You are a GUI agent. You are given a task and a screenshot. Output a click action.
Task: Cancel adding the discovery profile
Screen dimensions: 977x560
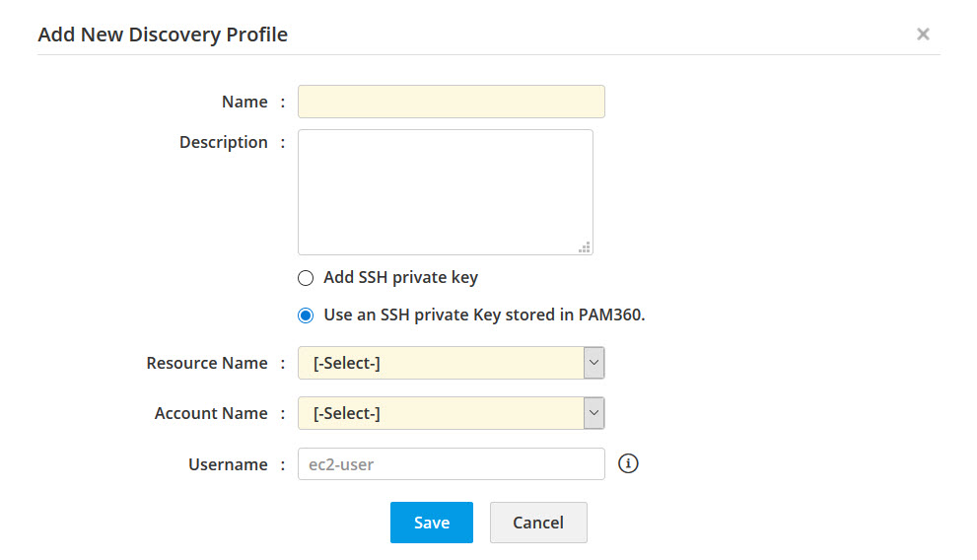[x=538, y=523]
